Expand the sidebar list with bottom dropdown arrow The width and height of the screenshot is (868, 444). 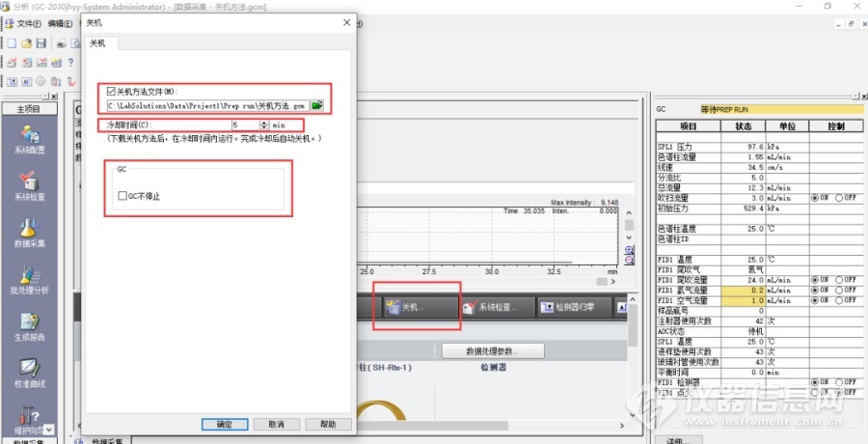(x=49, y=429)
